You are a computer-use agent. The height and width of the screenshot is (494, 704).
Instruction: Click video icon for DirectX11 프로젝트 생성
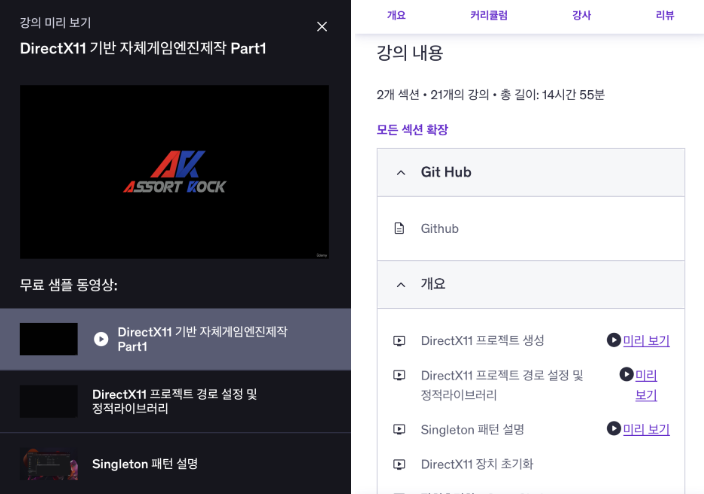point(399,341)
